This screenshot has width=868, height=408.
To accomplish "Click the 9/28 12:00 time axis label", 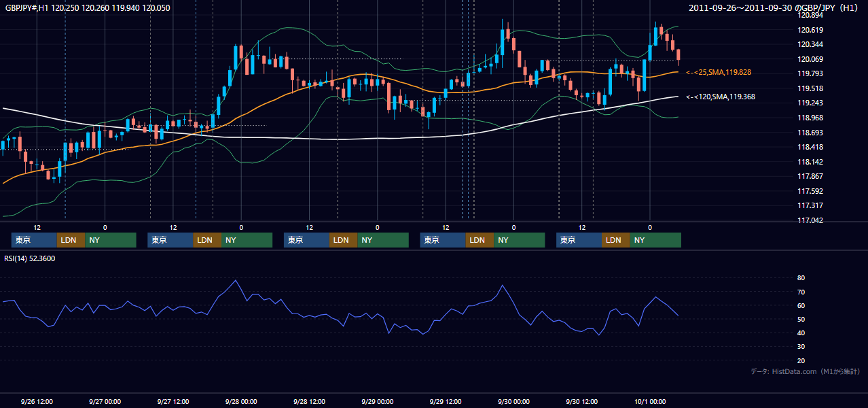I will click(x=309, y=401).
